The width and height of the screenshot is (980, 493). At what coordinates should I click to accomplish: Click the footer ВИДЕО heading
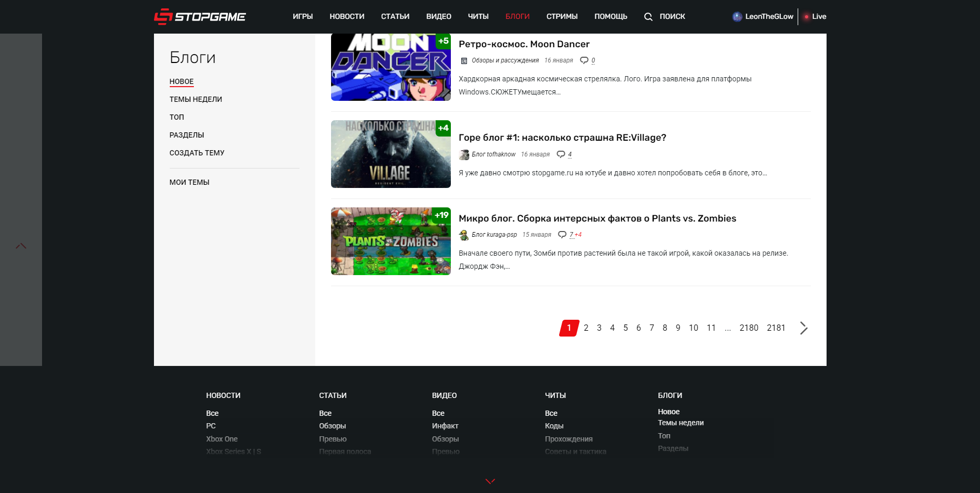pos(444,395)
